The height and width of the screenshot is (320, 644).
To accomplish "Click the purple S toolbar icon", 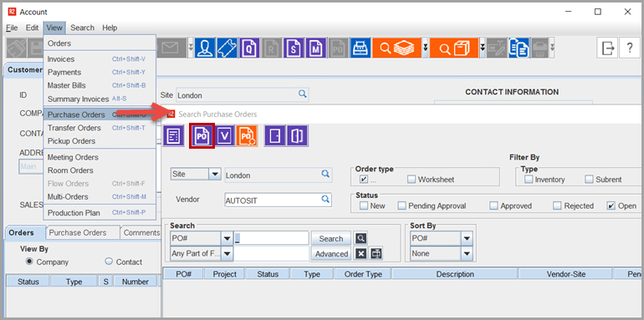I will 294,48.
